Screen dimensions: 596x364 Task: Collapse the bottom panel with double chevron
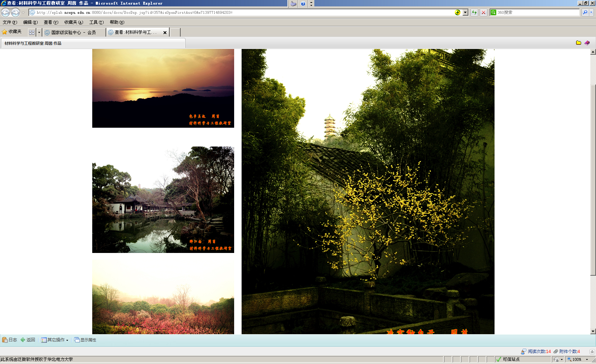[x=592, y=352]
